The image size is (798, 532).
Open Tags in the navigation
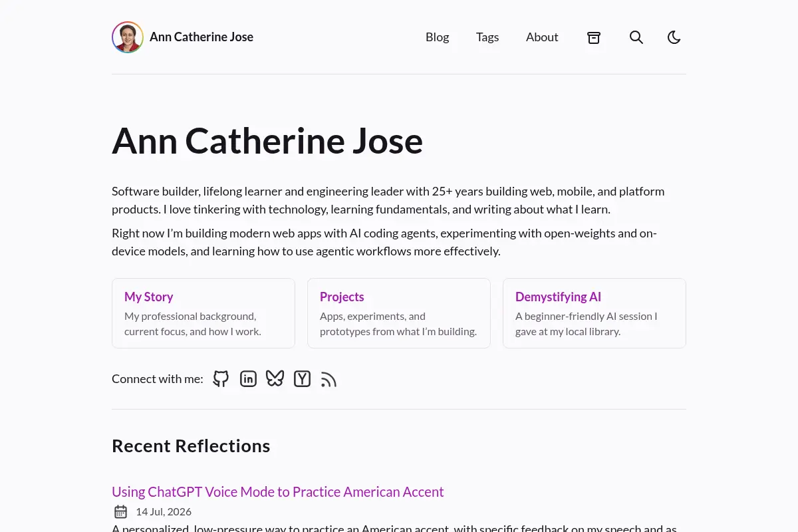click(487, 37)
